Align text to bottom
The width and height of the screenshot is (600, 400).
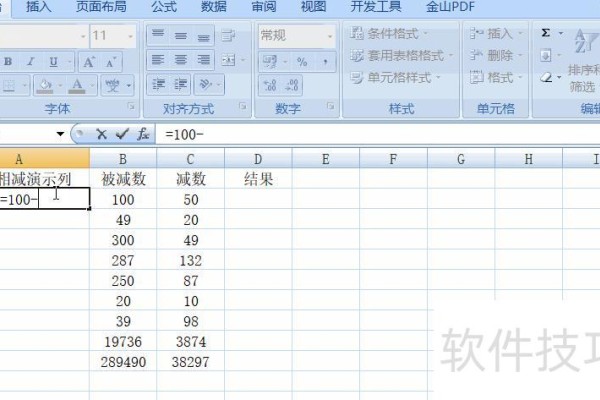203,36
